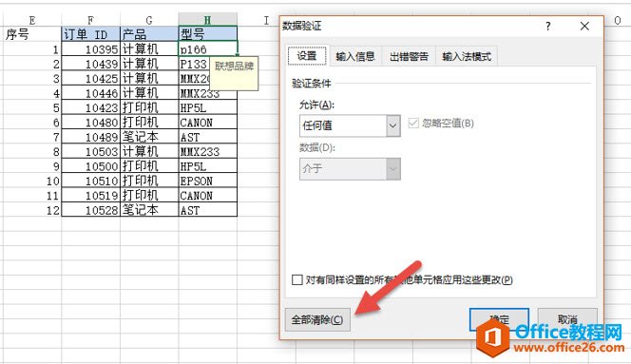Toggle the 忽略空值 checkbox
Viewport: 631px width, 364px height.
(x=413, y=123)
